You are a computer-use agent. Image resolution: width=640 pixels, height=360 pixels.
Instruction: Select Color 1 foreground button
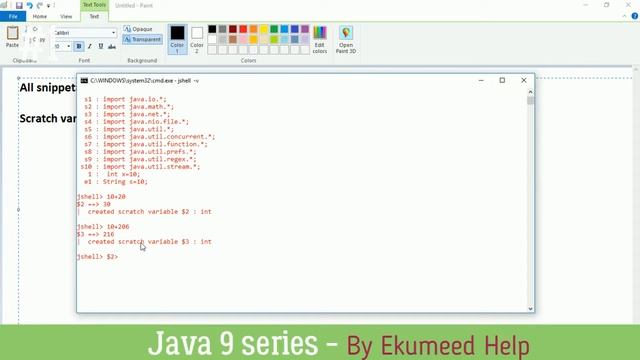[x=177, y=39]
